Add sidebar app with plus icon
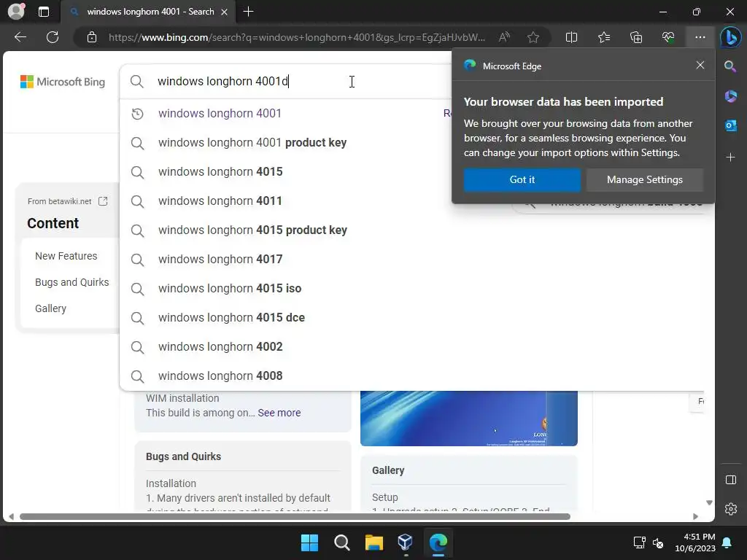This screenshot has width=747, height=560. [730, 157]
